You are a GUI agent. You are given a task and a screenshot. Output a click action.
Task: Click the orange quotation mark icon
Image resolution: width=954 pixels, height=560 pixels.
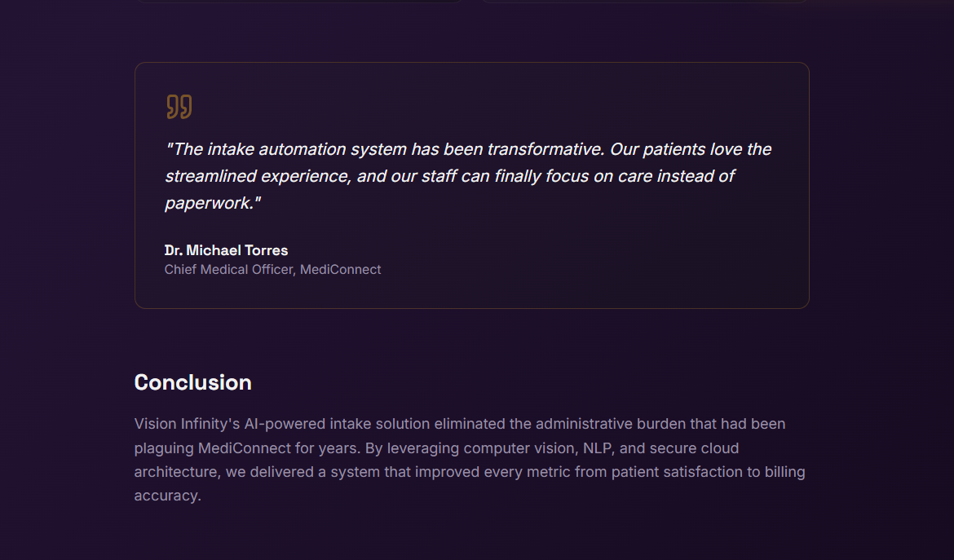click(x=179, y=107)
